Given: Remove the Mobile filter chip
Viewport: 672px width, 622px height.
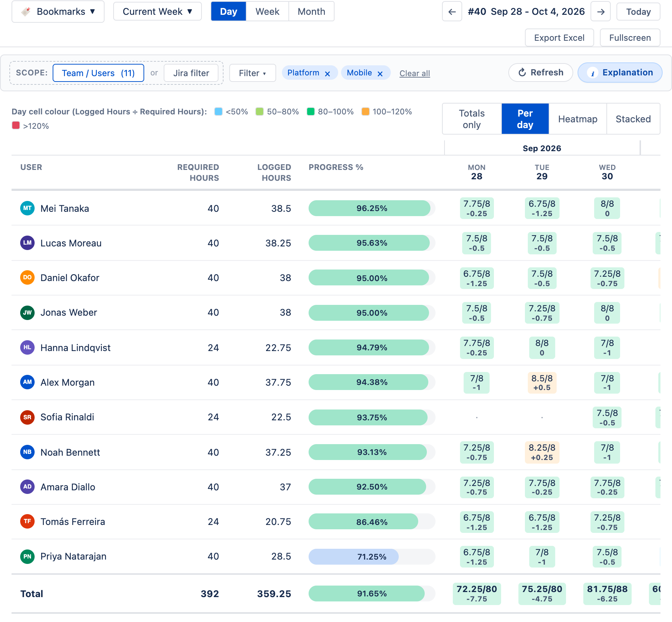Looking at the screenshot, I should [x=380, y=74].
